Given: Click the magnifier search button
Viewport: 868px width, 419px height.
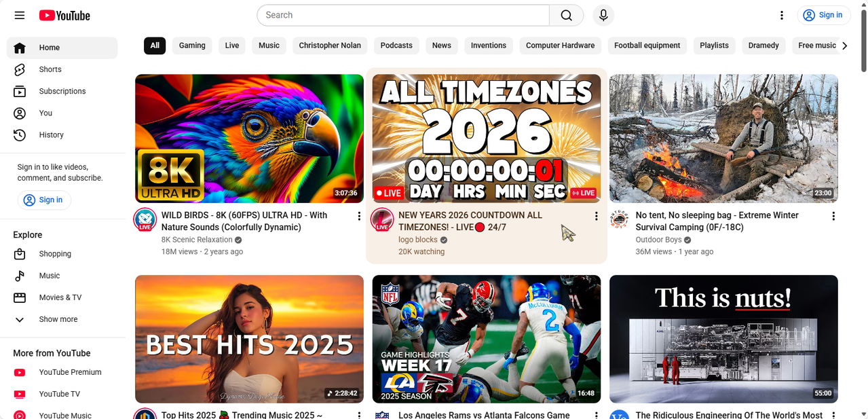Looking at the screenshot, I should tap(566, 15).
